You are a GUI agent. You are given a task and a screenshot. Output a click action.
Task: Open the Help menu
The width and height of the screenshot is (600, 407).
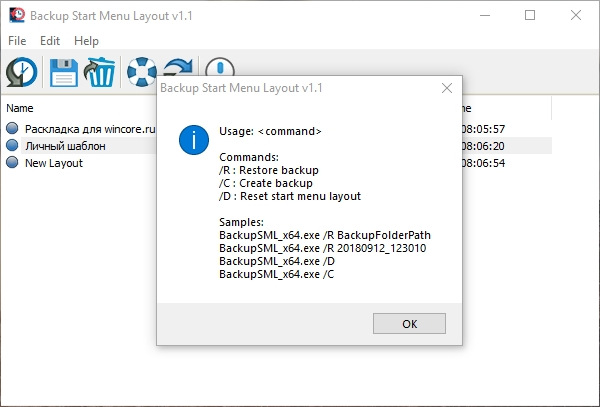[x=86, y=41]
